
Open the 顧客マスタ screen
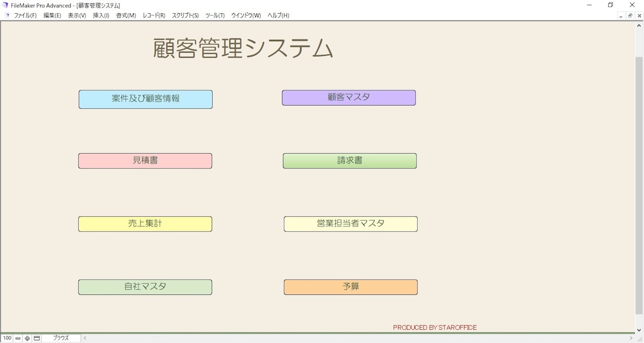[349, 98]
